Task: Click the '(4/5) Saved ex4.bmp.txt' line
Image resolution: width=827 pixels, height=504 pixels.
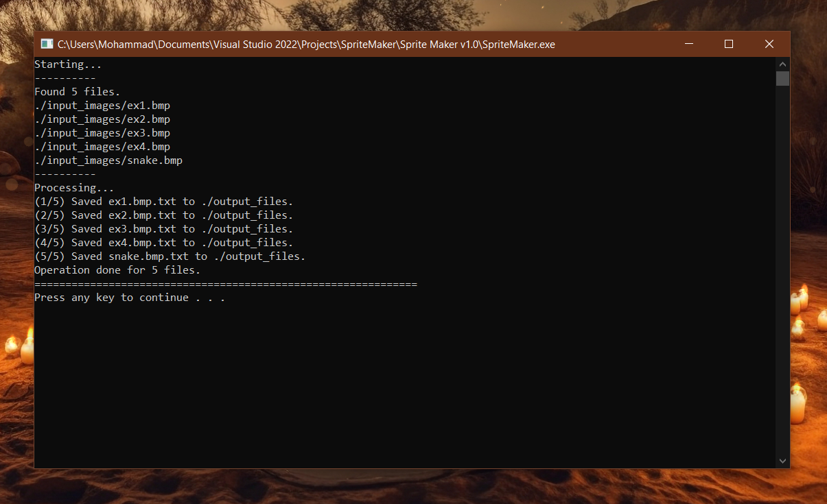Action: 164,243
